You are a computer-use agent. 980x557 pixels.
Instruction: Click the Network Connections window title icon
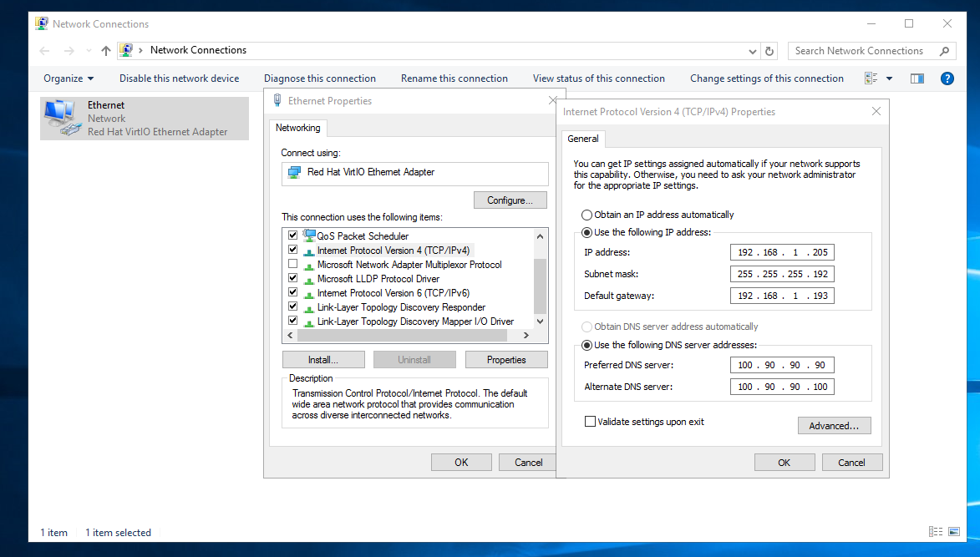(41, 23)
